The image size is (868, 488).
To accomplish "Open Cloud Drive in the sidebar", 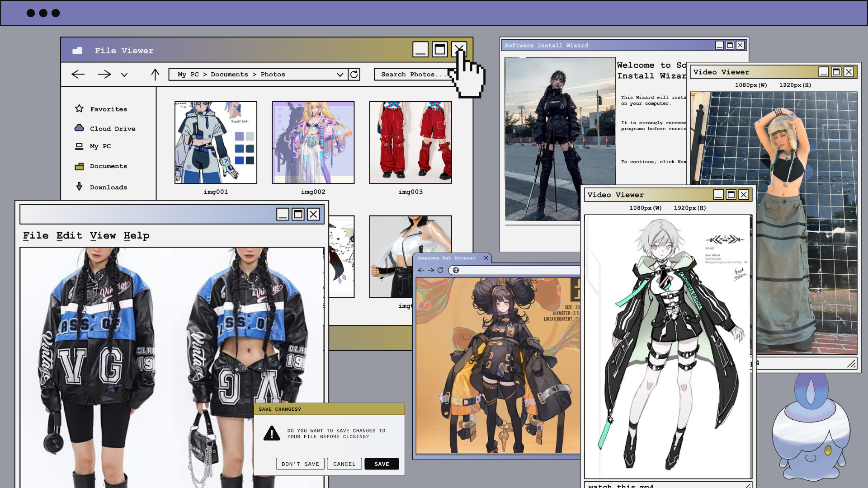I will [112, 128].
